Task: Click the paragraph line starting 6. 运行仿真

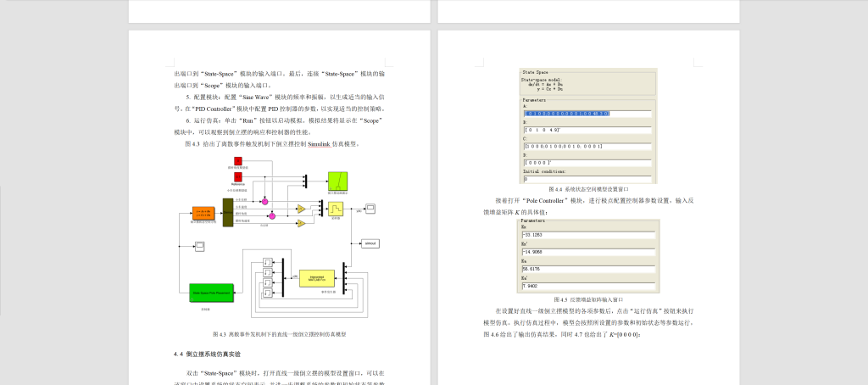Action: [x=285, y=120]
